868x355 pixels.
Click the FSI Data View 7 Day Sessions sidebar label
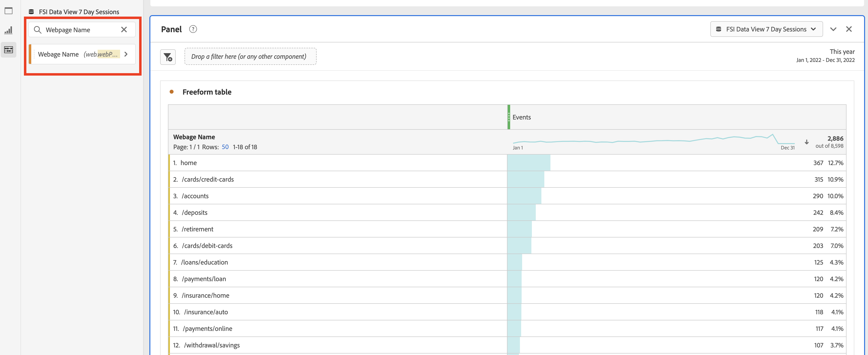(x=79, y=12)
